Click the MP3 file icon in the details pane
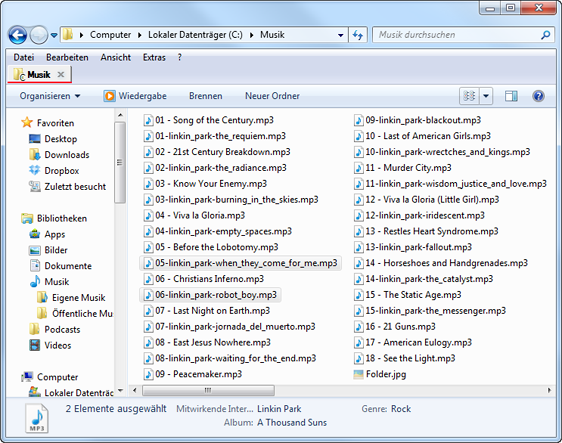This screenshot has height=443, width=562. coord(37,418)
